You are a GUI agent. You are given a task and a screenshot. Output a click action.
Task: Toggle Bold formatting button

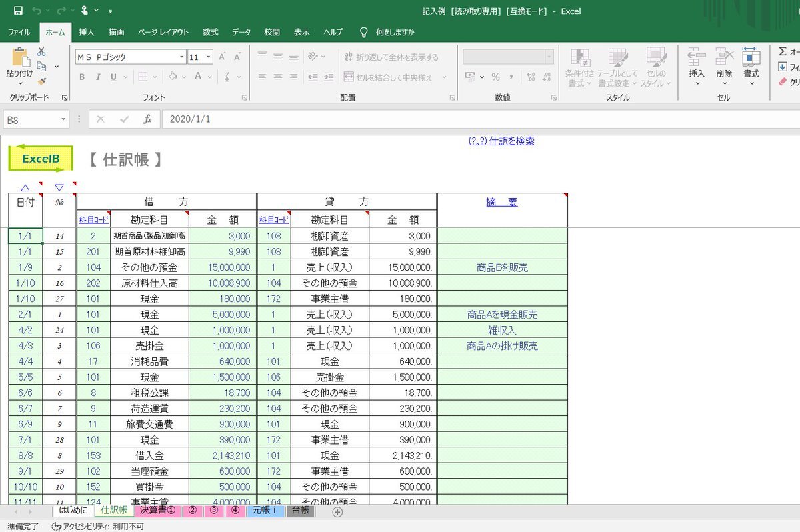point(82,77)
